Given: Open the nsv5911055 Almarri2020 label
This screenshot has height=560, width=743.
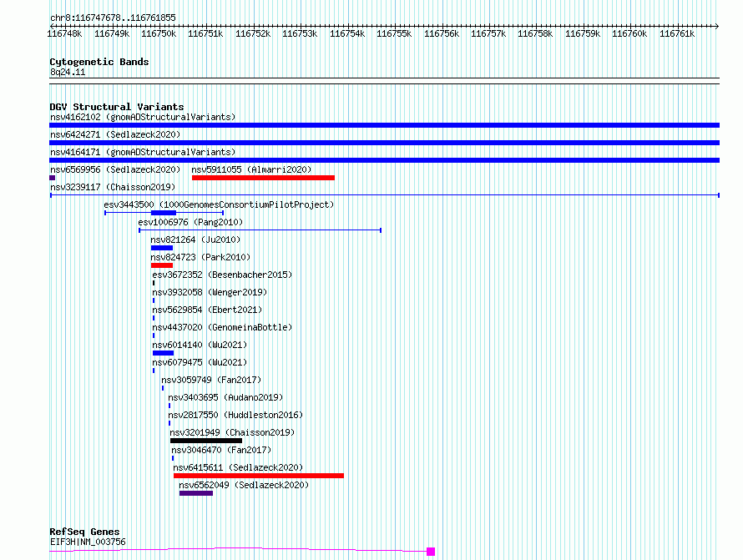Looking at the screenshot, I should coord(251,169).
